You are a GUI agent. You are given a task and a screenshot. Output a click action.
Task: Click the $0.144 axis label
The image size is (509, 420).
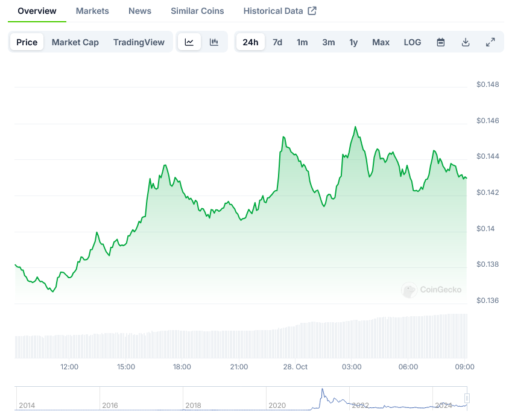point(487,156)
